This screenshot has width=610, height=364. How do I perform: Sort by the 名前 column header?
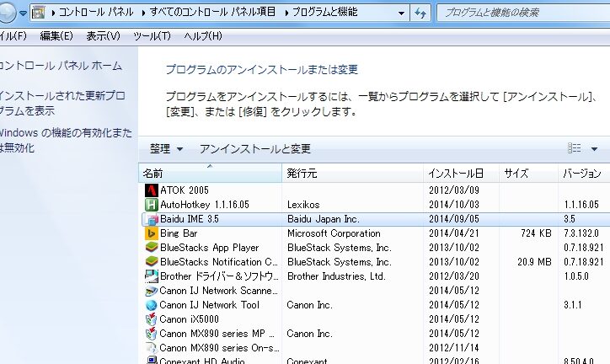tap(210, 173)
